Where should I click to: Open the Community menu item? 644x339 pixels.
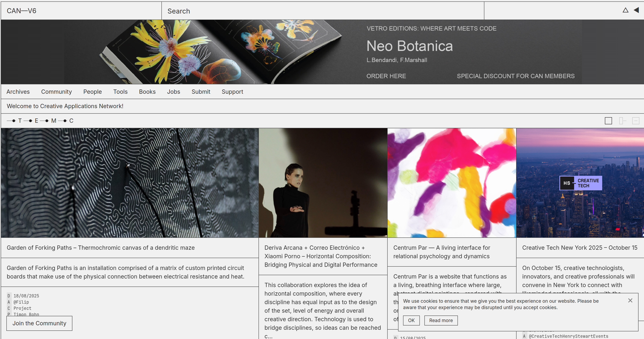tap(57, 92)
